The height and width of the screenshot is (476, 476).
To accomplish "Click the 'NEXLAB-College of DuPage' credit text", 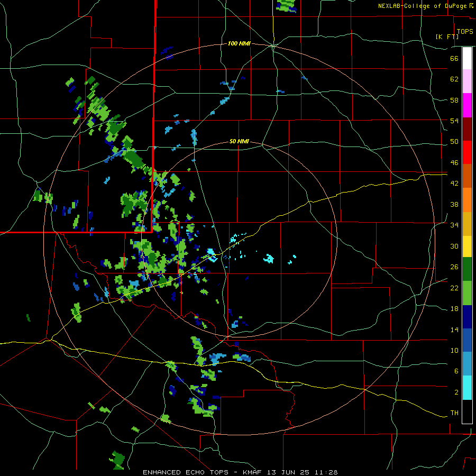I will click(x=422, y=6).
